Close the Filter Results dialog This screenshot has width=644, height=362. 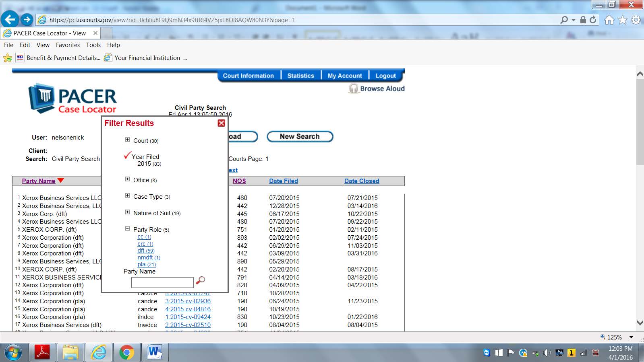[221, 123]
